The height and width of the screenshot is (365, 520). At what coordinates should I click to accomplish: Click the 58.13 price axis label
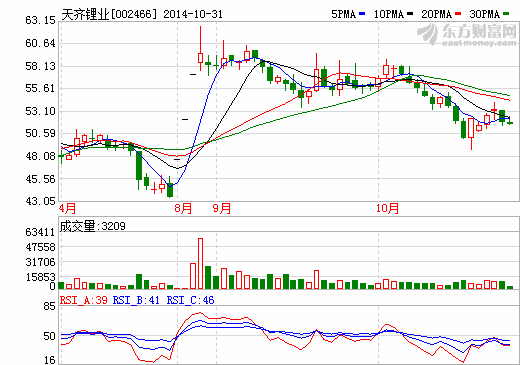tap(40, 66)
